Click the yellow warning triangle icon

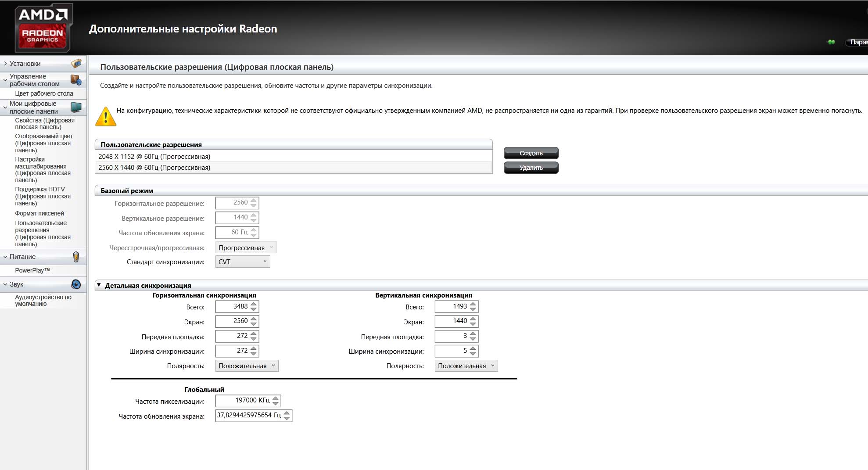[106, 117]
